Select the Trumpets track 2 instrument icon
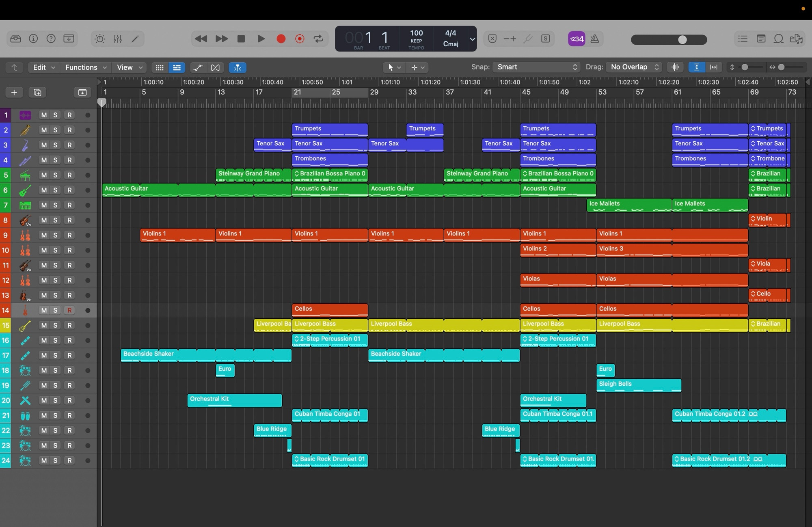Image resolution: width=812 pixels, height=527 pixels. point(25,130)
